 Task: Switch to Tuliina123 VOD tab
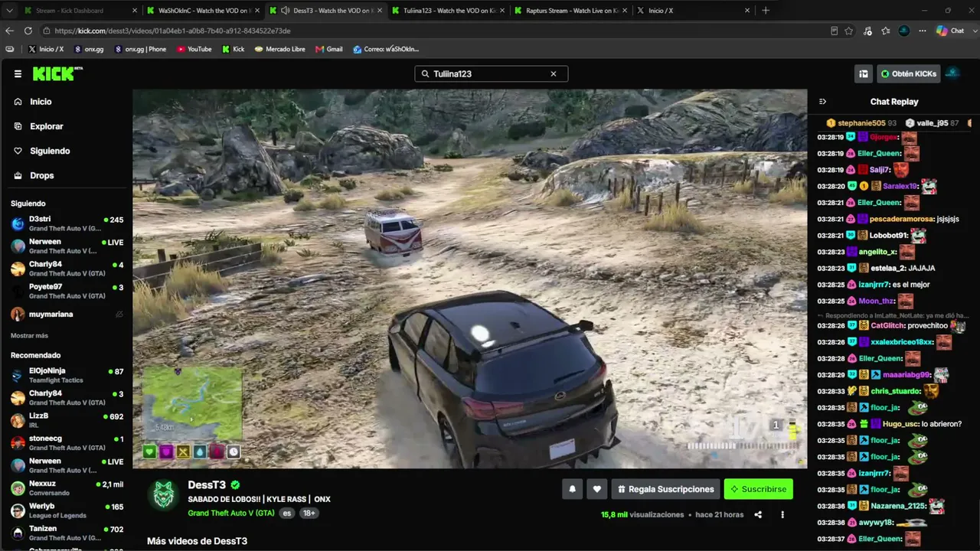click(x=448, y=11)
